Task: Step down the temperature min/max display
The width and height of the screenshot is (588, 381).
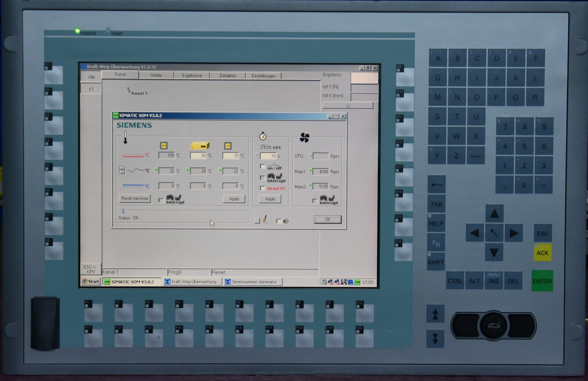Action: point(122,172)
